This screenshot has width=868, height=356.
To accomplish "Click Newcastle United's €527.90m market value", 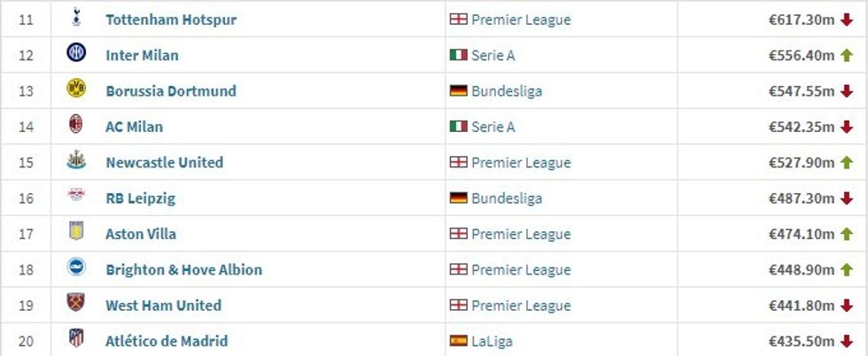I will pyautogui.click(x=802, y=163).
